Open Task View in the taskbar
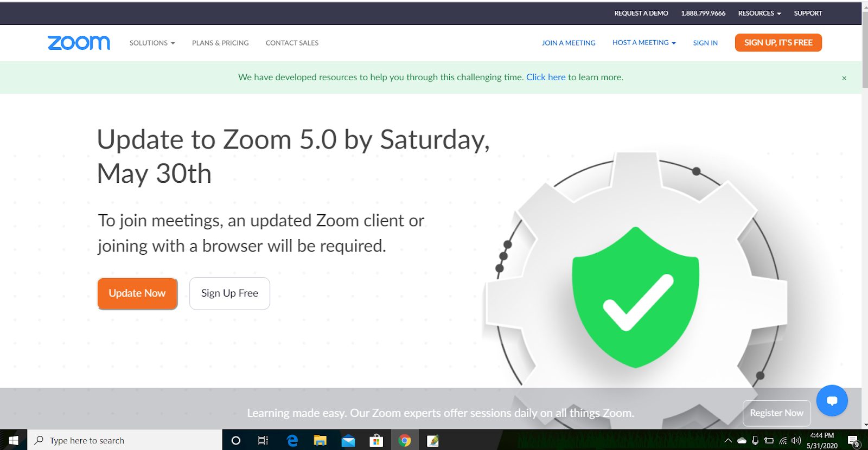The height and width of the screenshot is (450, 868). click(263, 440)
